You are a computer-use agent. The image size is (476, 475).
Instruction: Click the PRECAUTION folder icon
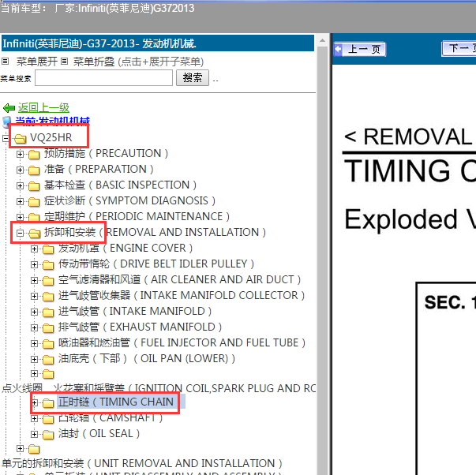tap(34, 155)
